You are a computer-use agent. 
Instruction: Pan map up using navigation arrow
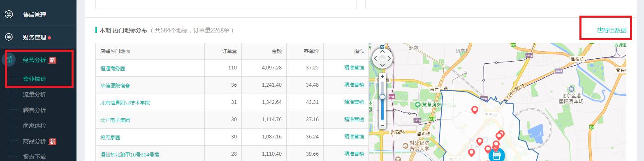click(382, 51)
